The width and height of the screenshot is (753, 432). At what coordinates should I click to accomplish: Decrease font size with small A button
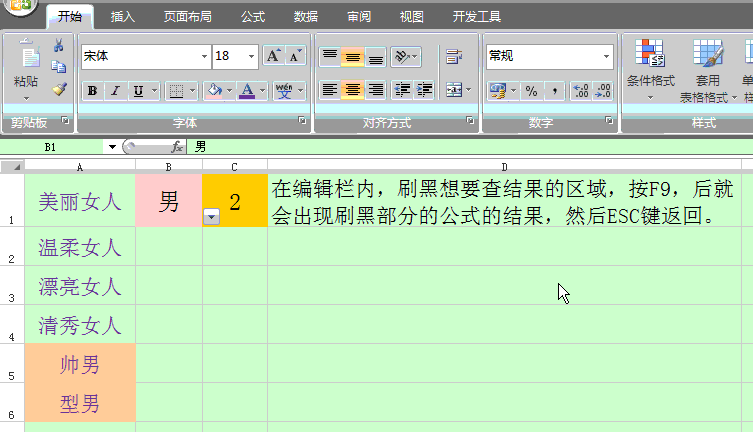pos(295,56)
